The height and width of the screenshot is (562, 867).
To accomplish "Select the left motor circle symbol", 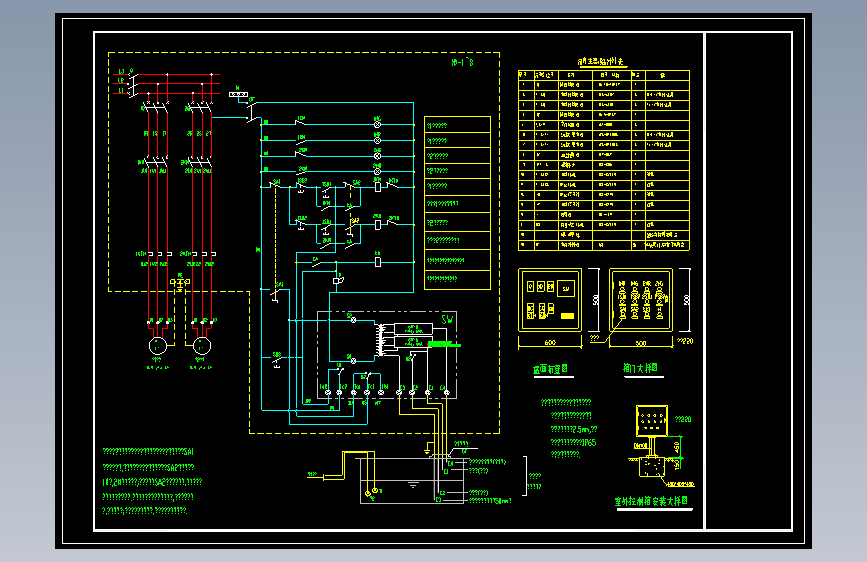I will tap(158, 346).
